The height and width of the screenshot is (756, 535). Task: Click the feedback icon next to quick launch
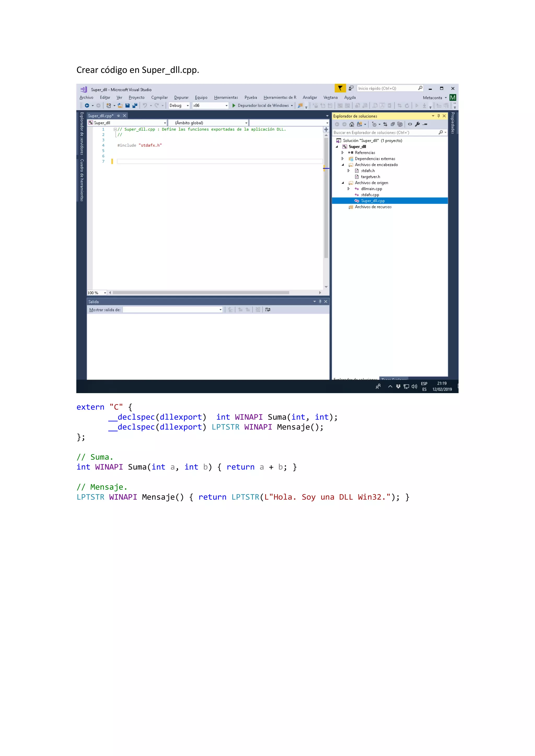[x=351, y=88]
